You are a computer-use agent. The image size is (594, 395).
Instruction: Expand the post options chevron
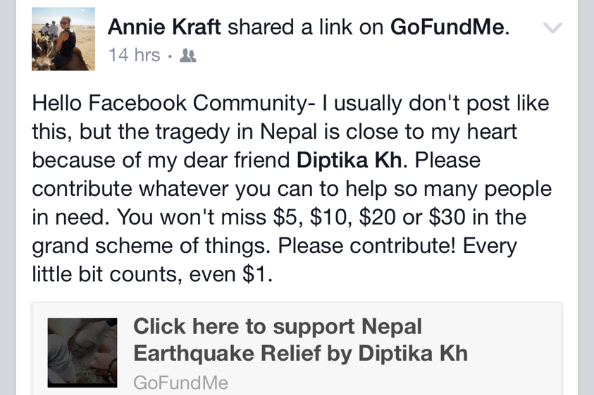[552, 28]
